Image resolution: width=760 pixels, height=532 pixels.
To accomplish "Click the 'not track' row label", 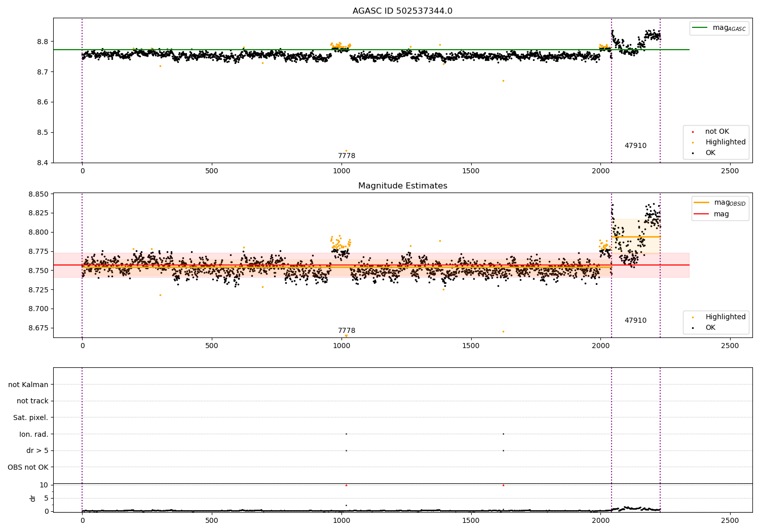I will [32, 401].
